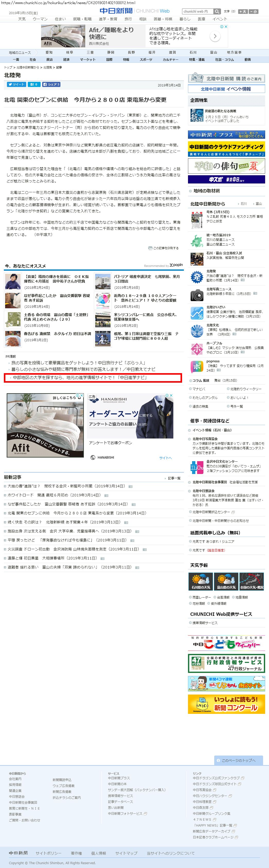Open 全国の天気・概況 weather map icon
Screen dimensions: 269x868
[252, 581]
